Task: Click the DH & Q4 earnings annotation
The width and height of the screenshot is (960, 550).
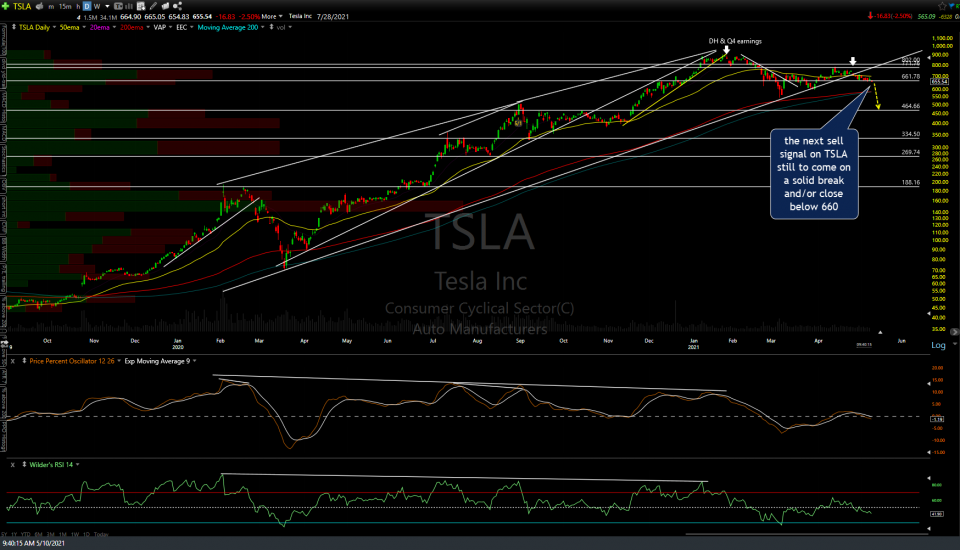Action: pos(735,41)
